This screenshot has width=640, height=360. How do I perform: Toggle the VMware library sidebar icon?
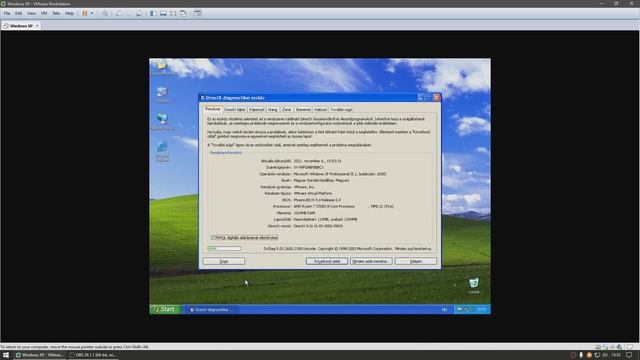pyautogui.click(x=153, y=13)
